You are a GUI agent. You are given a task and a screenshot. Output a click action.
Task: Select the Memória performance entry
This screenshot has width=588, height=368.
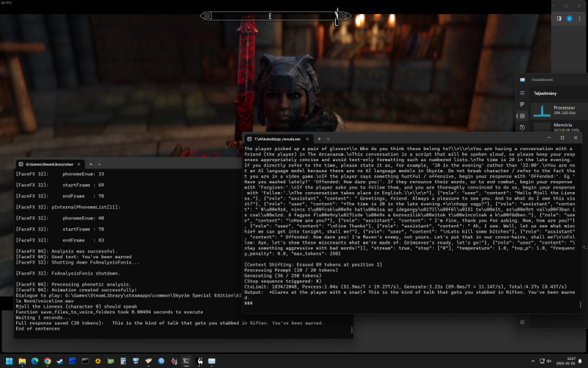point(560,127)
